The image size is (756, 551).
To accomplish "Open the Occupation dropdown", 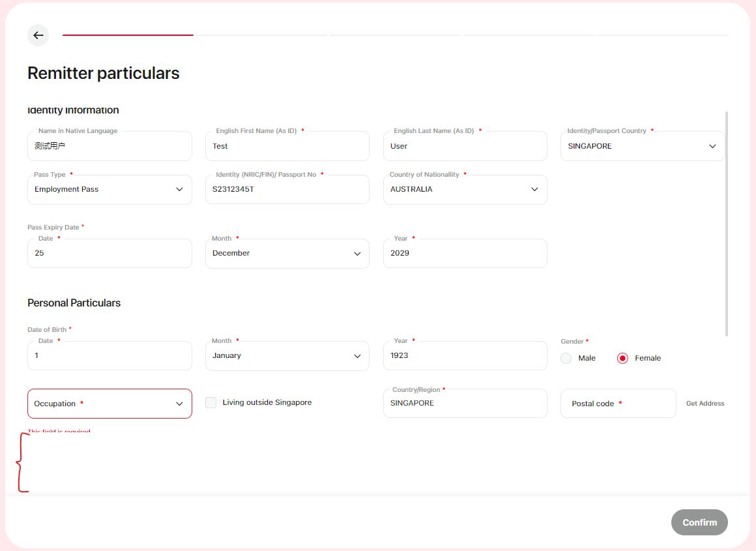I will 109,404.
